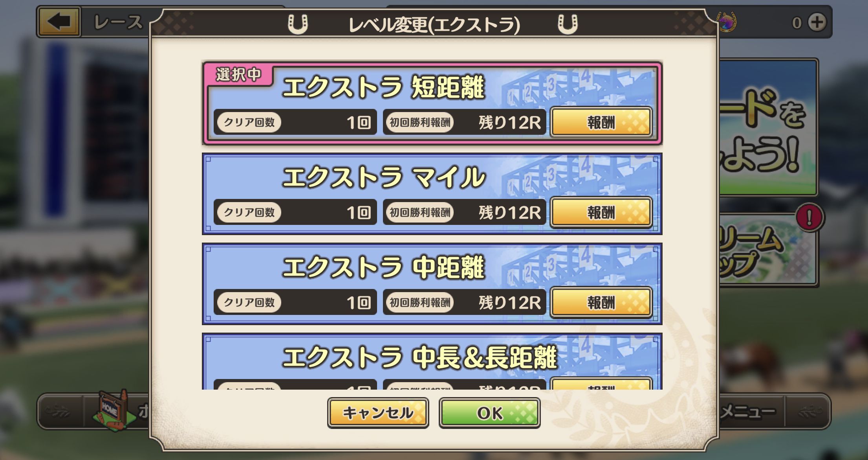Viewport: 868px width, 460px height.
Task: Select the エクストラ 短距離 level
Action: point(432,103)
